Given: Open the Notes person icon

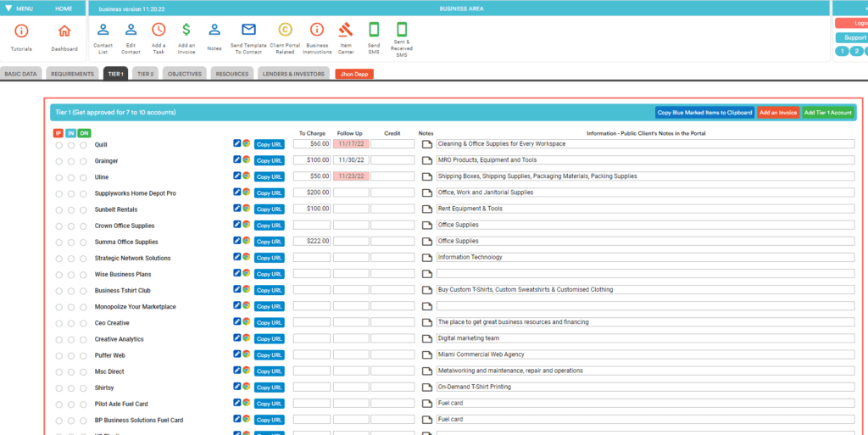Looking at the screenshot, I should click(214, 30).
